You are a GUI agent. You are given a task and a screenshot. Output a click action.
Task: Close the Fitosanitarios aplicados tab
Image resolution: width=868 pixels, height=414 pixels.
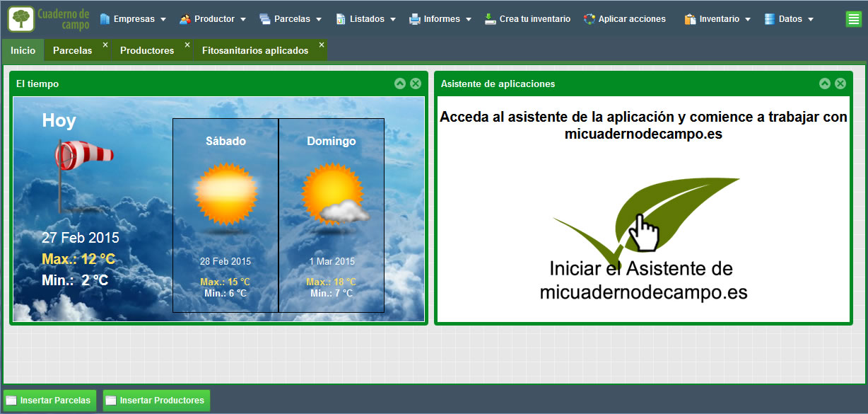(322, 45)
